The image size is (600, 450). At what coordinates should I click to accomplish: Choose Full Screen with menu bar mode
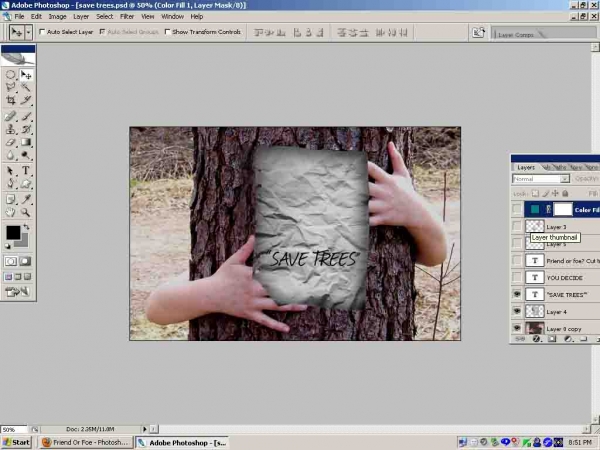[18, 277]
